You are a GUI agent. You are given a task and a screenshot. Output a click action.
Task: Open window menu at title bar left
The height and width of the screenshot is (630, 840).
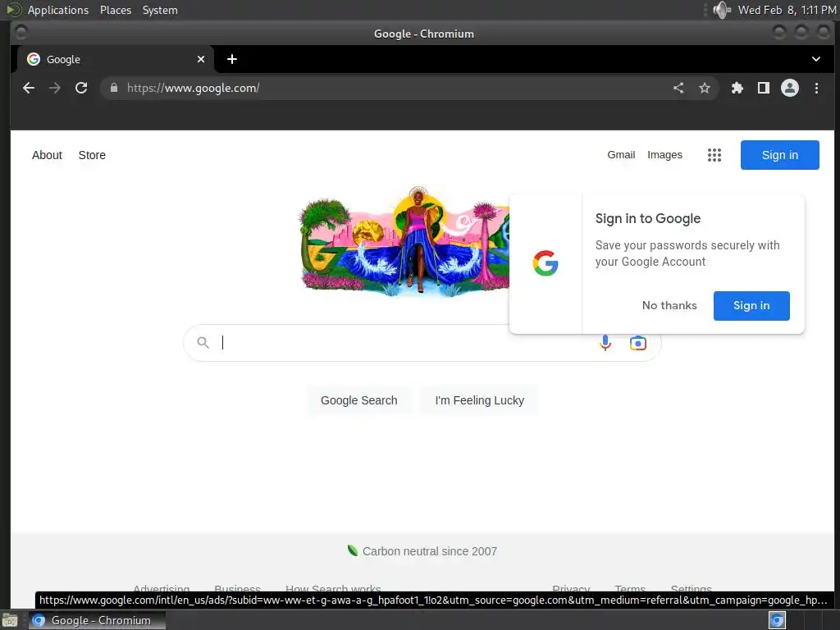[x=21, y=33]
